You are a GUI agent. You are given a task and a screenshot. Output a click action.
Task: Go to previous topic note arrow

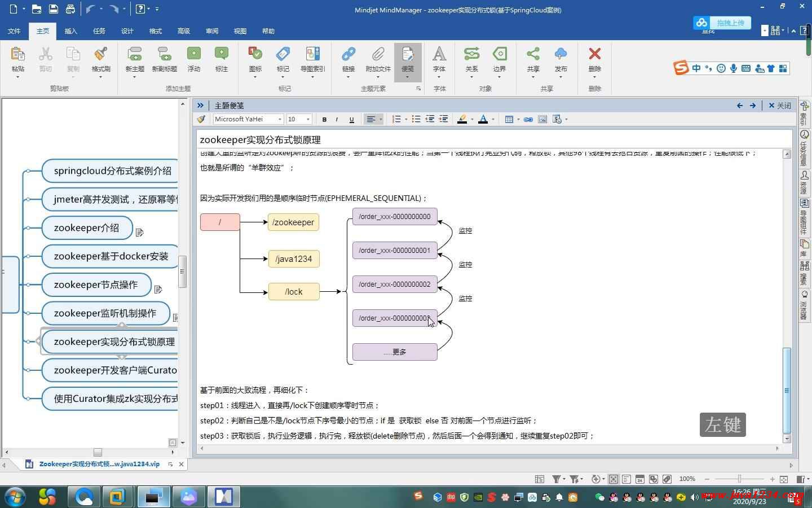pos(740,106)
